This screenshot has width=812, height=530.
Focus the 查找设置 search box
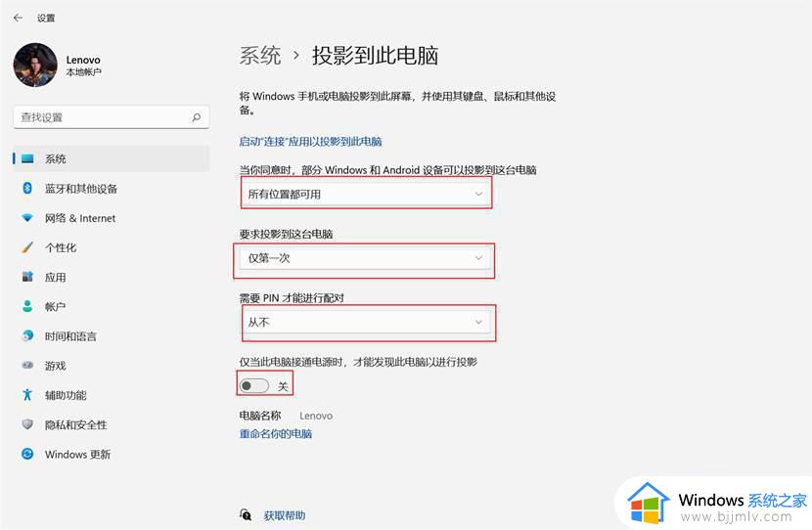(x=112, y=117)
